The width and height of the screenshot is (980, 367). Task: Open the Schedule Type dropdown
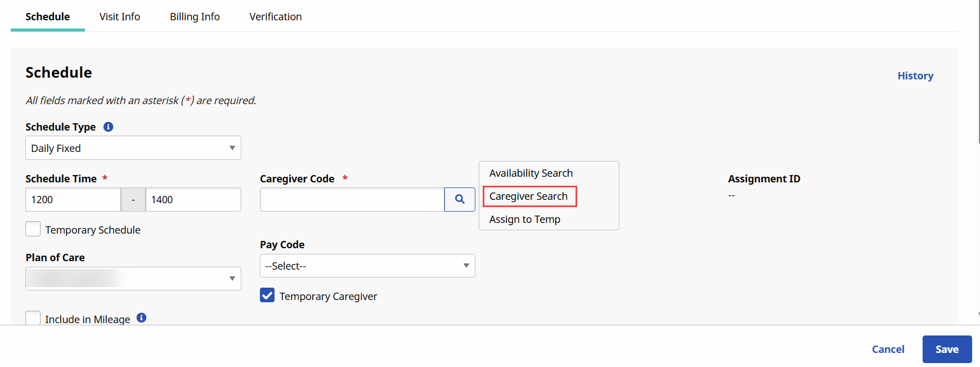133,148
